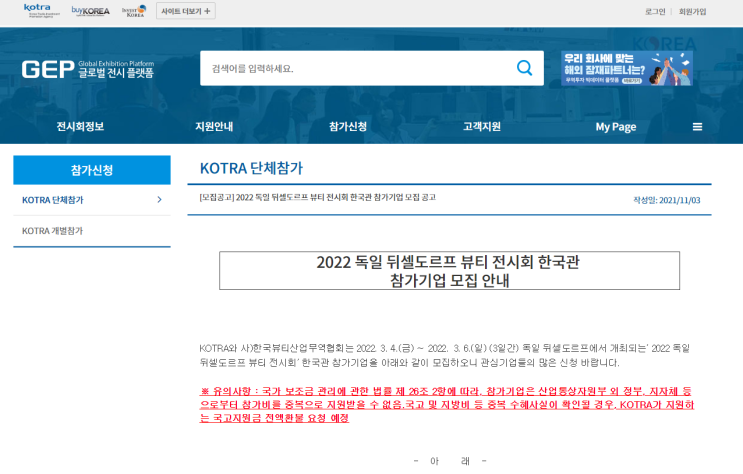Screen dimensions: 743x474
Task: Open the 전시회정보 menu
Action: 80,127
